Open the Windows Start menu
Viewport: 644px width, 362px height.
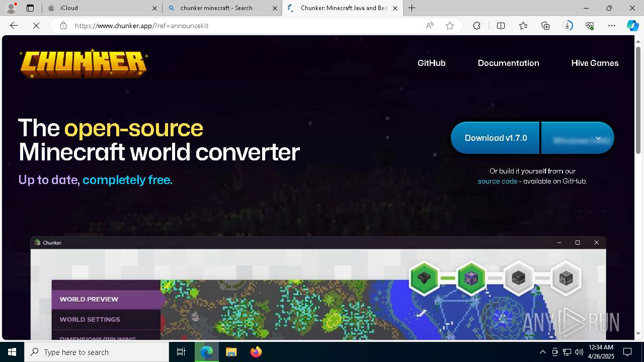[12, 352]
